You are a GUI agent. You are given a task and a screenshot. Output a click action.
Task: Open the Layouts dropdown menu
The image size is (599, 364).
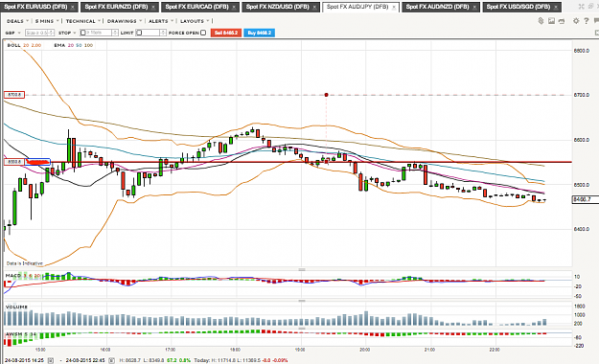[x=195, y=21]
